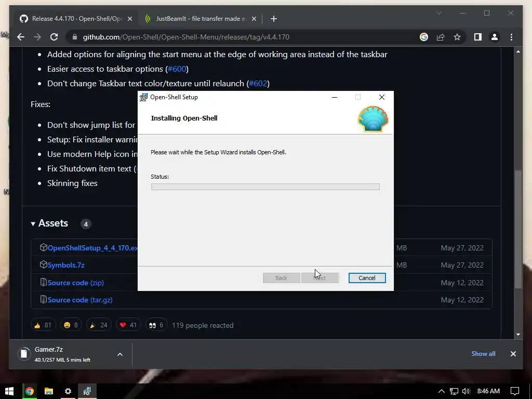Image resolution: width=532 pixels, height=399 pixels.
Task: Open the 8:46 AM clock
Action: coord(488,391)
